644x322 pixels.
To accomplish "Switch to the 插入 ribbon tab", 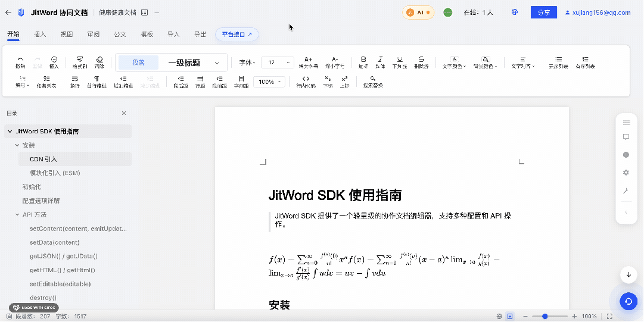I will (x=40, y=34).
